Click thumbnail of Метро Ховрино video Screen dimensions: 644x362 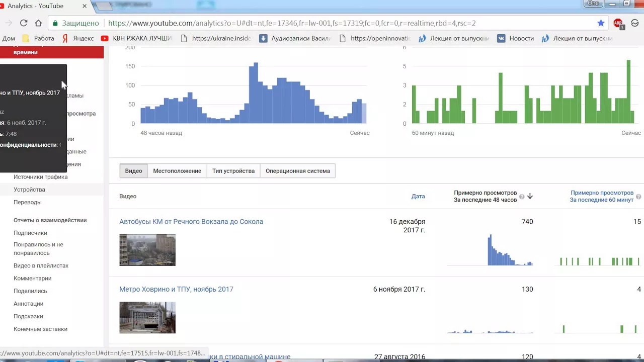(x=147, y=318)
